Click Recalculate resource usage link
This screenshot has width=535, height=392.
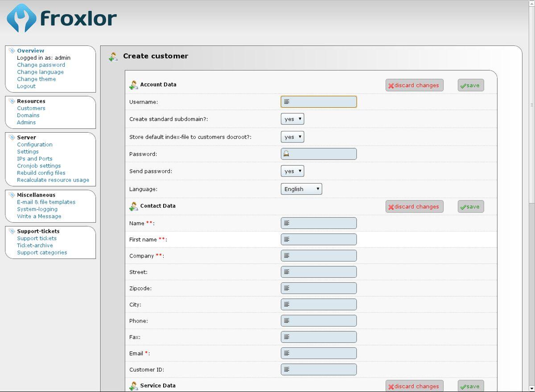pyautogui.click(x=53, y=180)
